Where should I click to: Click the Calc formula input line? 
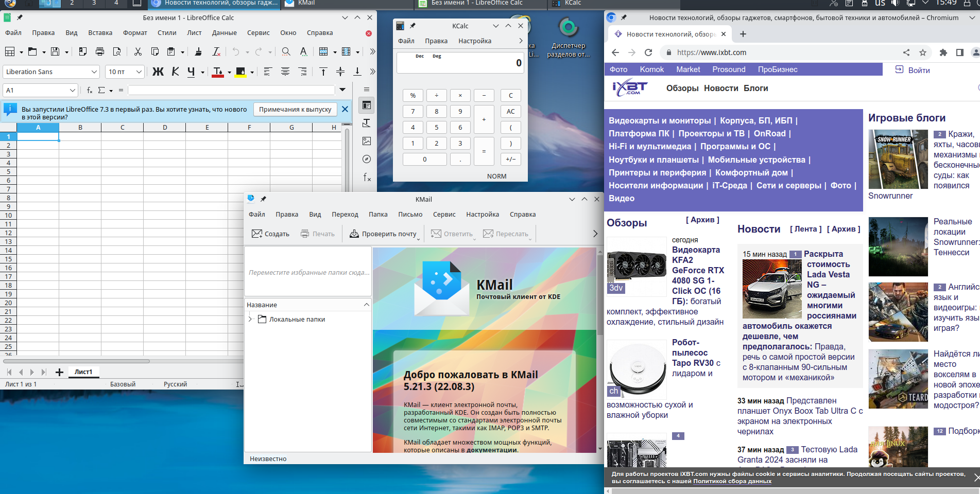231,90
